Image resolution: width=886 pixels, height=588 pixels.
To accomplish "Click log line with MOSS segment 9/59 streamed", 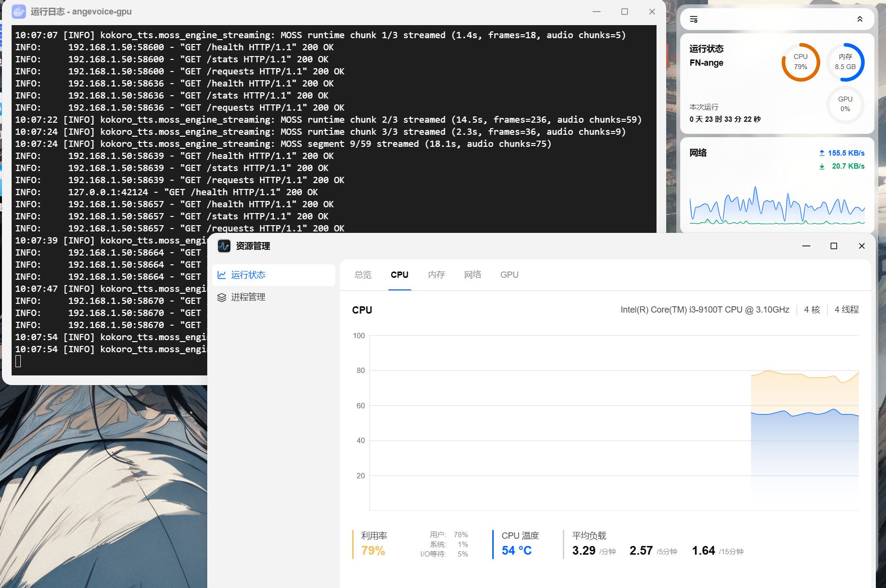I will [283, 144].
